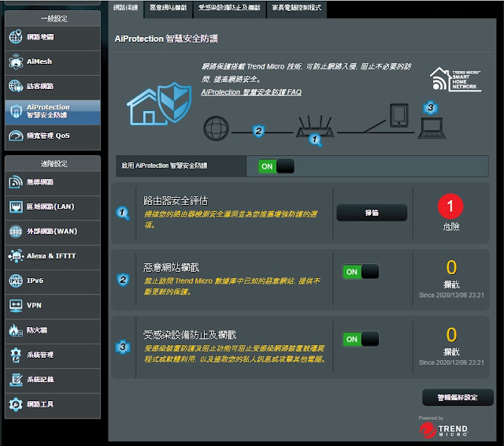
Task: Open the Administration (系統管理) gear icon
Action: (x=16, y=355)
